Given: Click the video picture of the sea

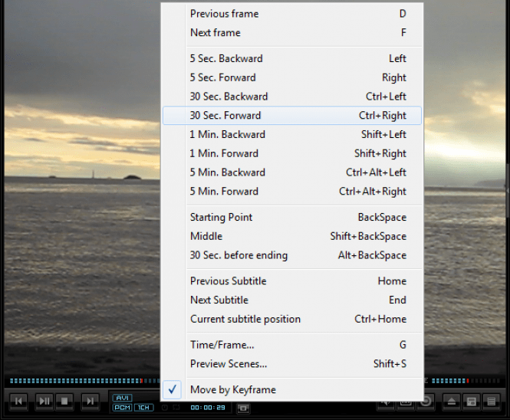Looking at the screenshot, I should (81, 189).
